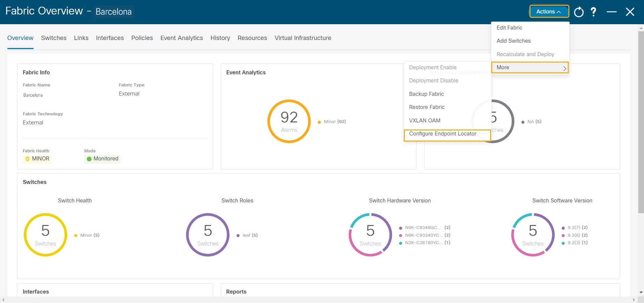This screenshot has height=303, width=644.
Task: Click N9K-C9348GC hardware legend entry
Action: pos(425,228)
